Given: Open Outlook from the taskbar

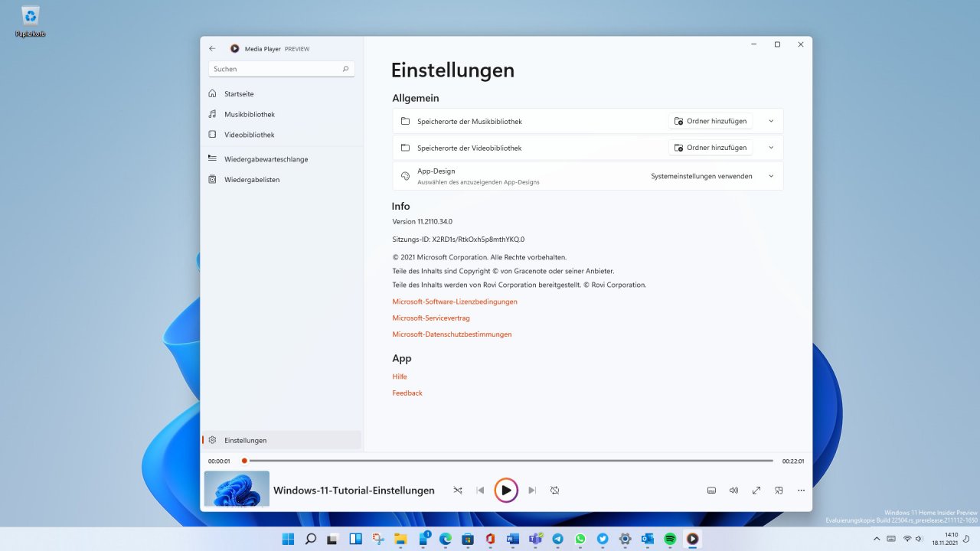Looking at the screenshot, I should [x=647, y=539].
